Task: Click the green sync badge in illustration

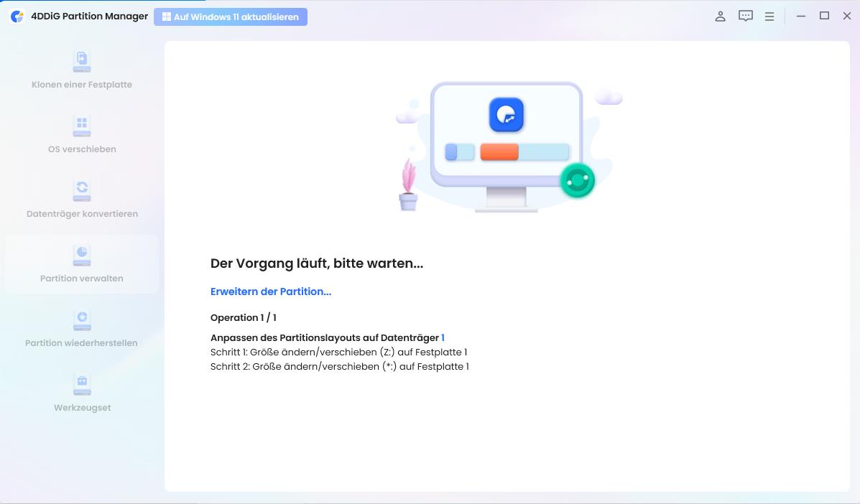Action: coord(577,180)
